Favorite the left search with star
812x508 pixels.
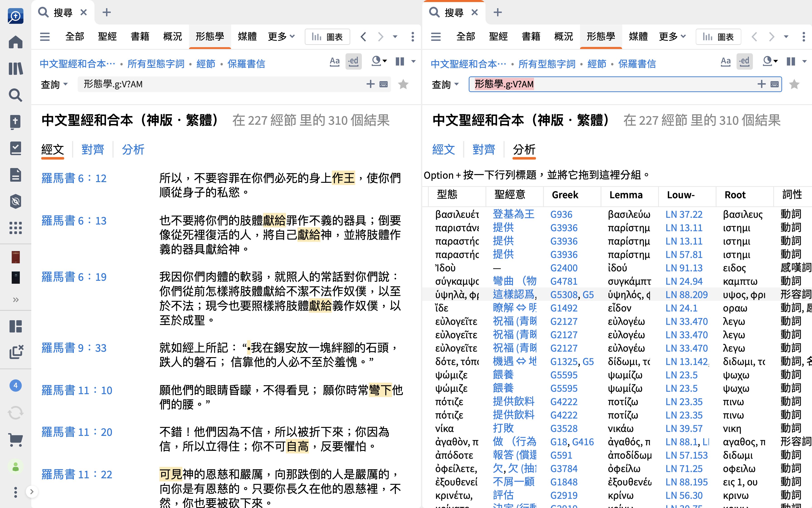pyautogui.click(x=403, y=84)
